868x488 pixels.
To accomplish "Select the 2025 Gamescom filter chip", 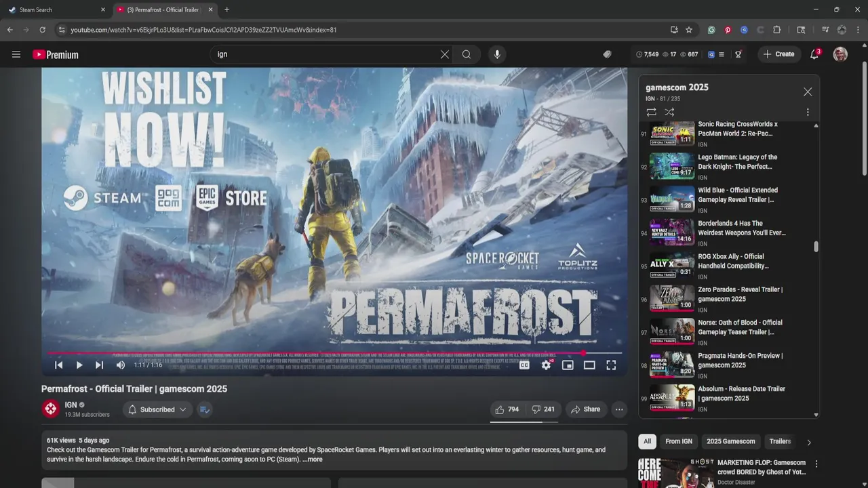I will (730, 441).
